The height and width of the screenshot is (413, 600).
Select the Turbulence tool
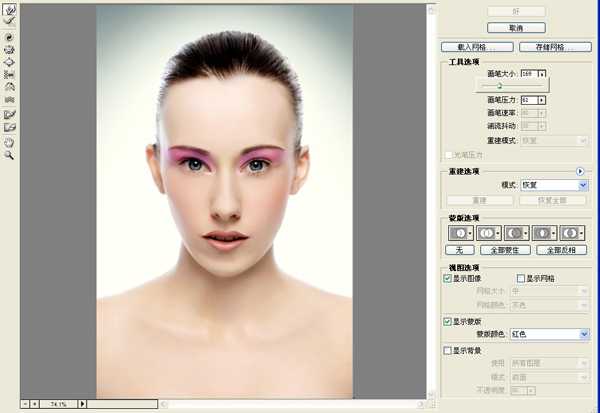tap(9, 100)
